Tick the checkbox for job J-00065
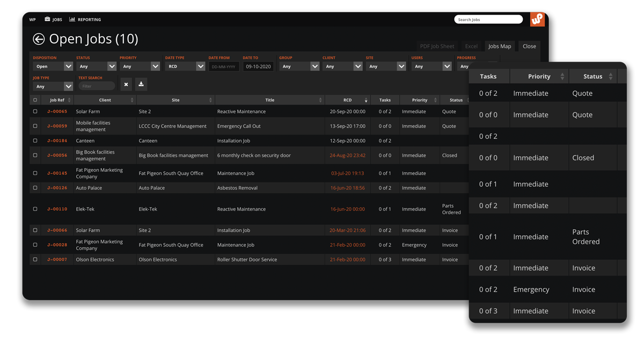 35,112
